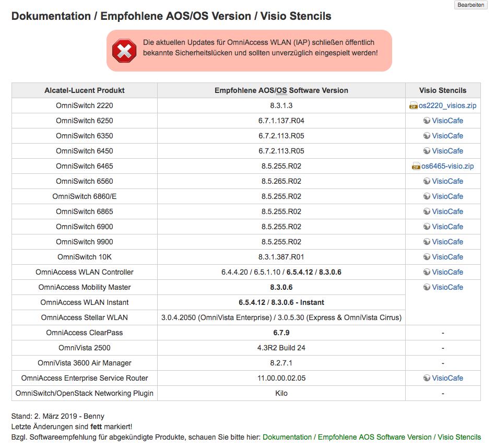Open VisioCafe link in OmniSwitch 6900 row
The height and width of the screenshot is (448, 495).
447,227
